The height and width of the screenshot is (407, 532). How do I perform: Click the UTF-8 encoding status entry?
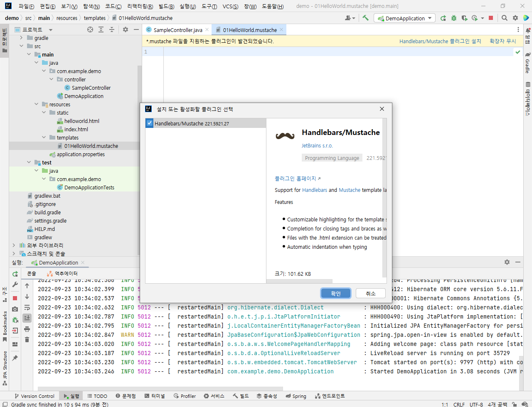pos(476,404)
